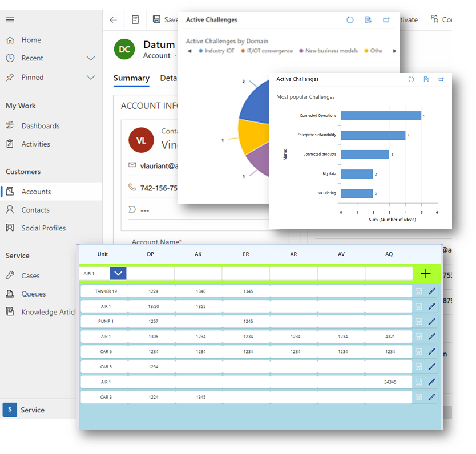Edit the TANKER 19 row
Image resolution: width=476 pixels, height=454 pixels.
point(431,291)
